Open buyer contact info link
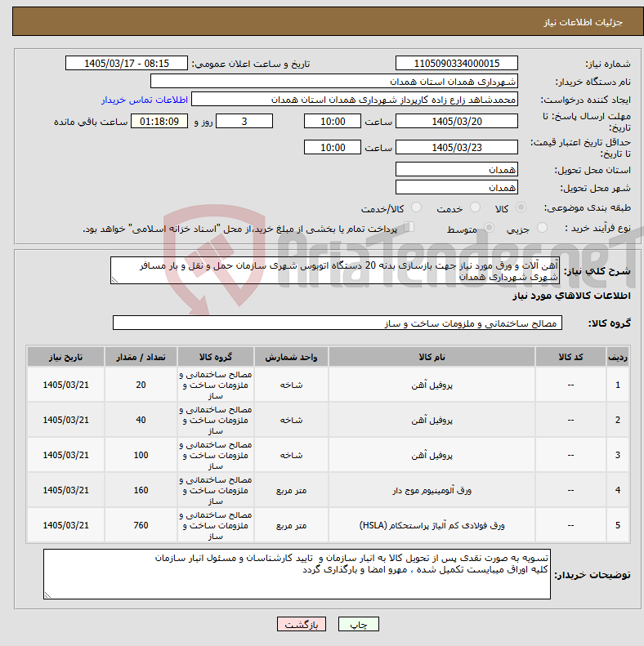 click(145, 100)
